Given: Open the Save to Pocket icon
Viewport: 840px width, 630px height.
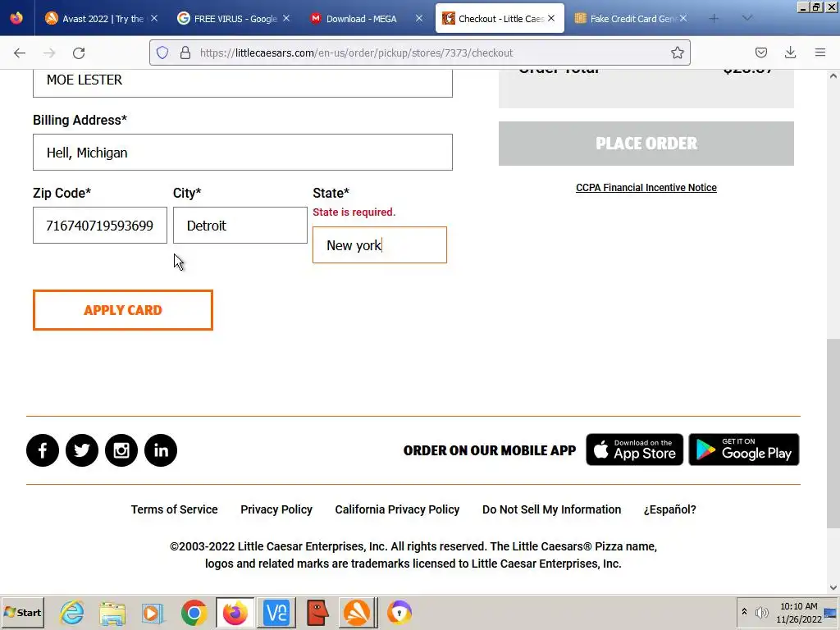Looking at the screenshot, I should pos(760,52).
